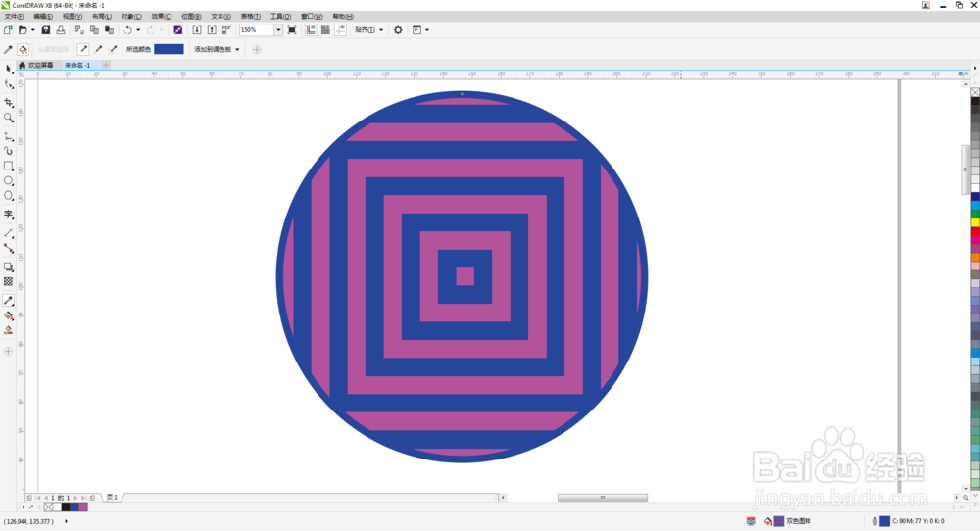This screenshot has width=980, height=531.
Task: Click the Import icon with the down arrow
Action: click(197, 30)
